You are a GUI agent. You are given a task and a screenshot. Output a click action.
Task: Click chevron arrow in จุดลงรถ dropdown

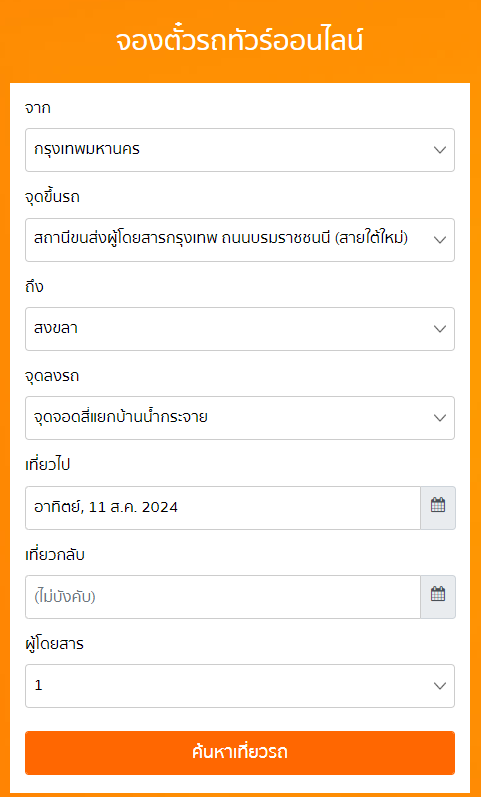coord(440,418)
